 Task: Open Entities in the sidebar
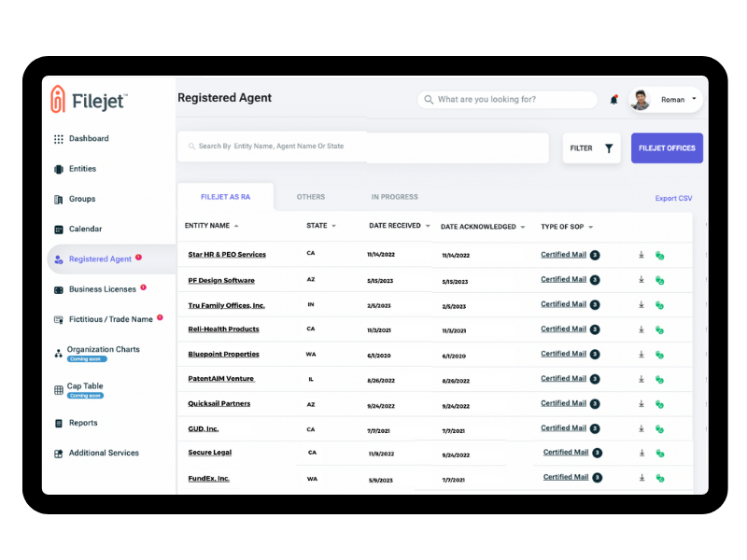pyautogui.click(x=82, y=169)
